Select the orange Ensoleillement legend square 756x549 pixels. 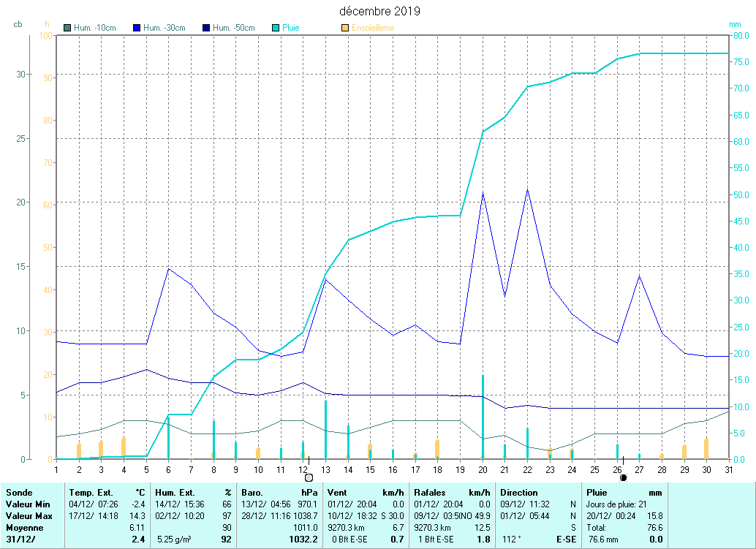(345, 28)
